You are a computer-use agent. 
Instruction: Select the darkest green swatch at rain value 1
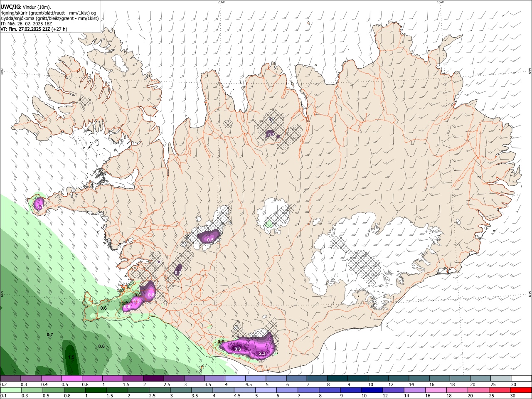(x=96, y=390)
